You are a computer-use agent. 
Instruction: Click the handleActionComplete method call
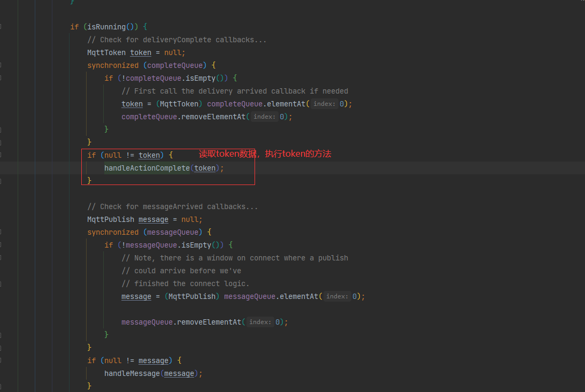pos(147,168)
